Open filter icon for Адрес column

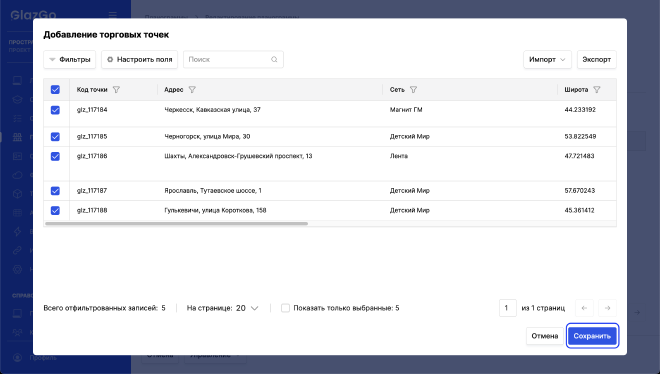pyautogui.click(x=192, y=90)
